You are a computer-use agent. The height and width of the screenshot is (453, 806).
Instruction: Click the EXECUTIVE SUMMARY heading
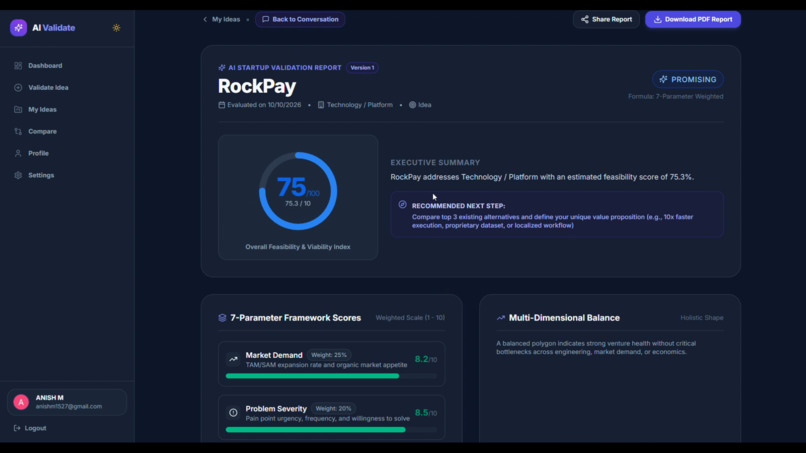(x=435, y=162)
